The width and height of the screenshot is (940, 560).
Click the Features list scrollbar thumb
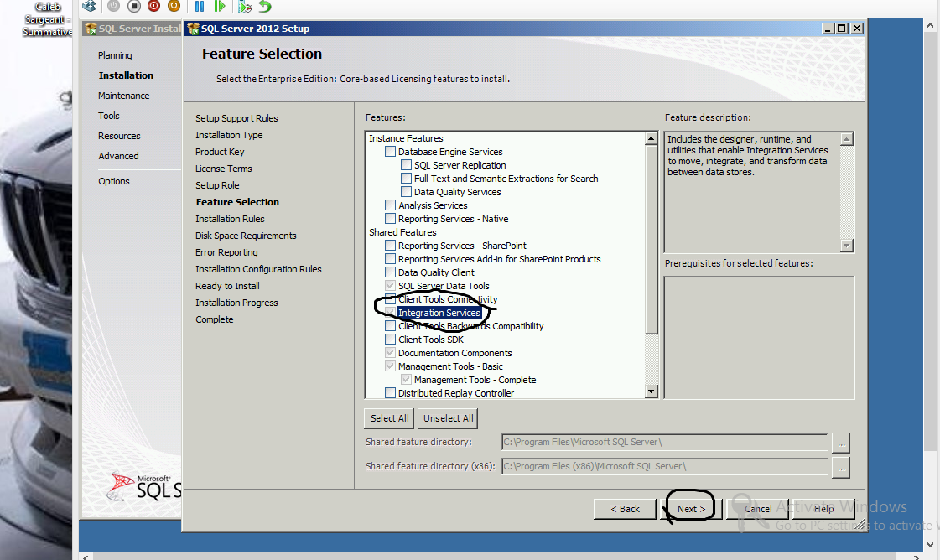pyautogui.click(x=652, y=239)
